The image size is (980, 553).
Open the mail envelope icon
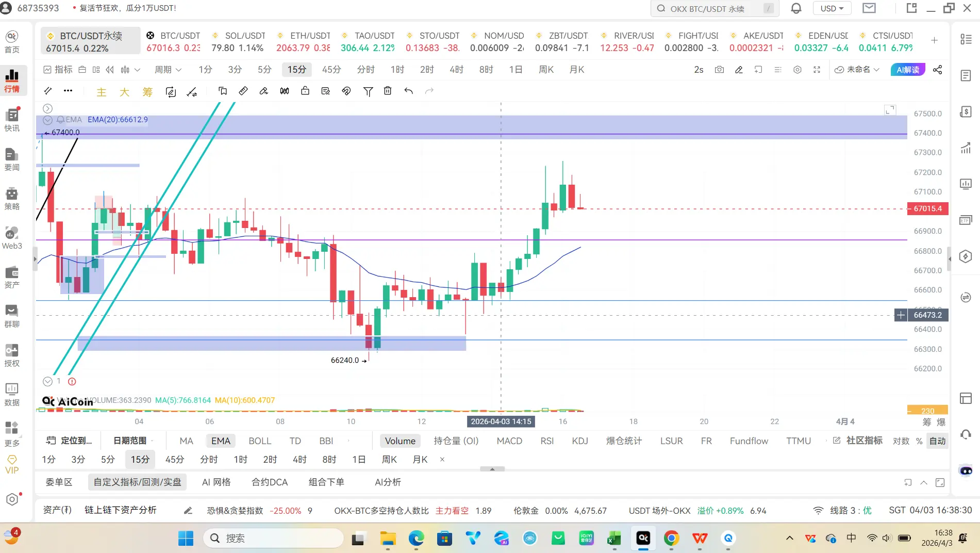pos(869,8)
